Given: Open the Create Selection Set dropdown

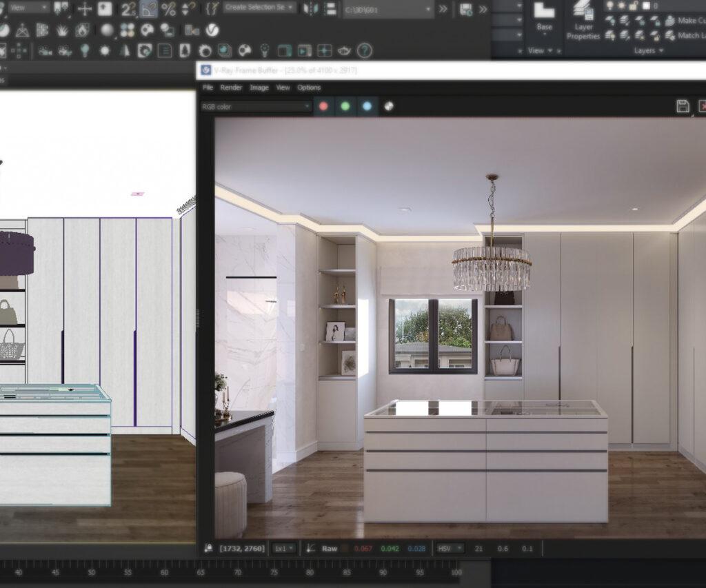Looking at the screenshot, I should [x=259, y=8].
